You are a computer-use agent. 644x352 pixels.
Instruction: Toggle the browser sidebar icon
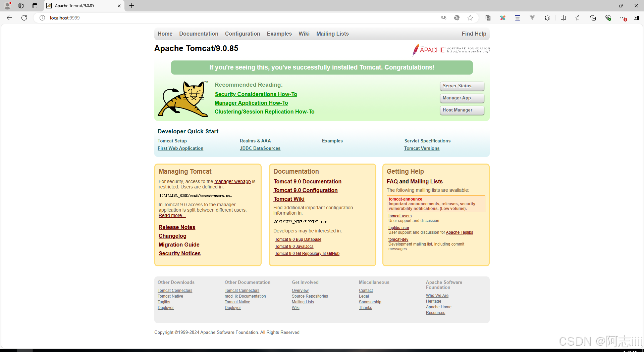[x=636, y=18]
